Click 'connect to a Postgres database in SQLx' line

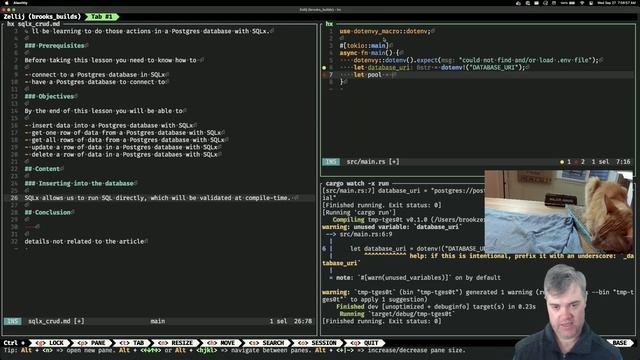[95, 75]
